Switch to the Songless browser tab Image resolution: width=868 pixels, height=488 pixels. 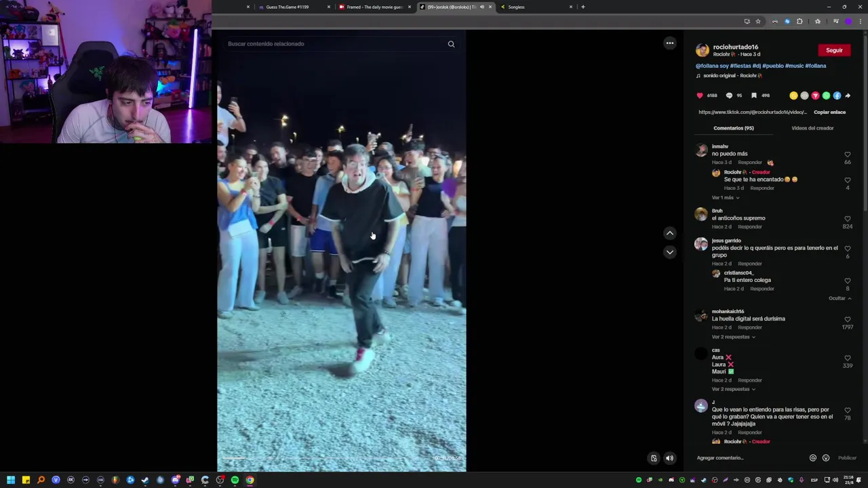536,7
